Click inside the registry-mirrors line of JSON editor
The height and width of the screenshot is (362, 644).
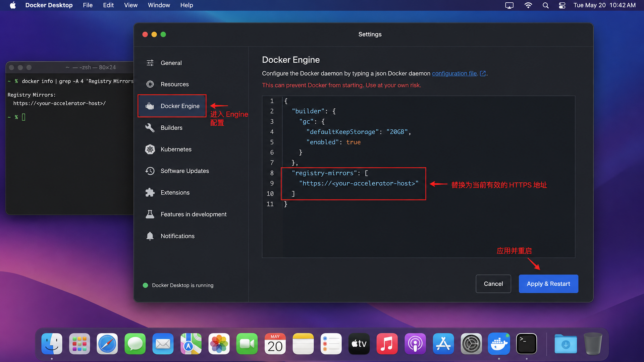[330, 173]
